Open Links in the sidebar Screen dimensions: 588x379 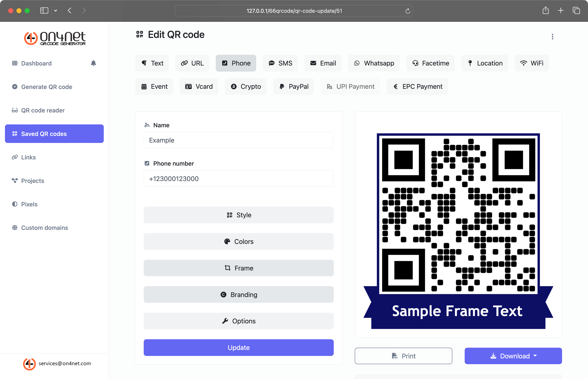coord(54,157)
